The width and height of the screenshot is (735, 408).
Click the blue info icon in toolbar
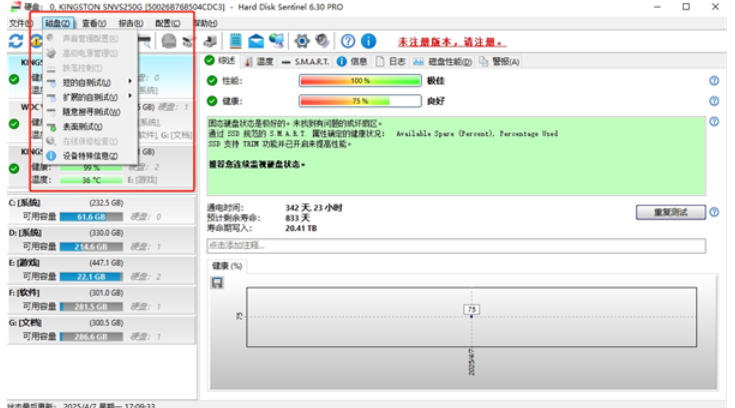tap(368, 41)
